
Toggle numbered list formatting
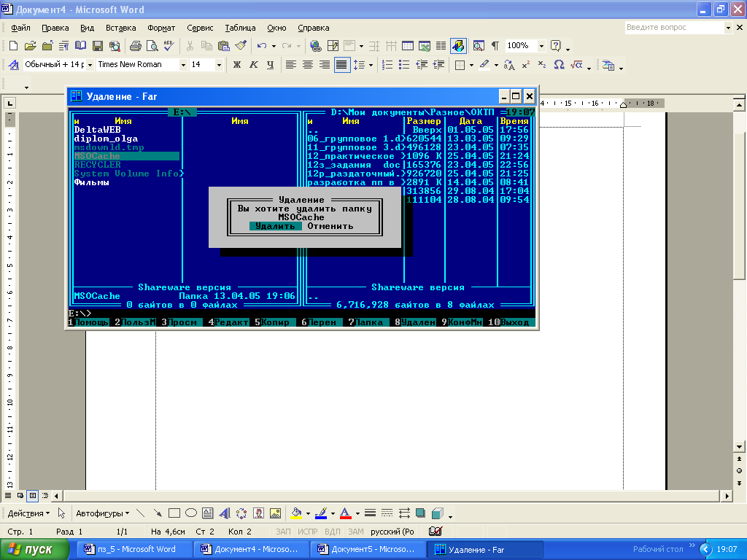click(x=387, y=65)
